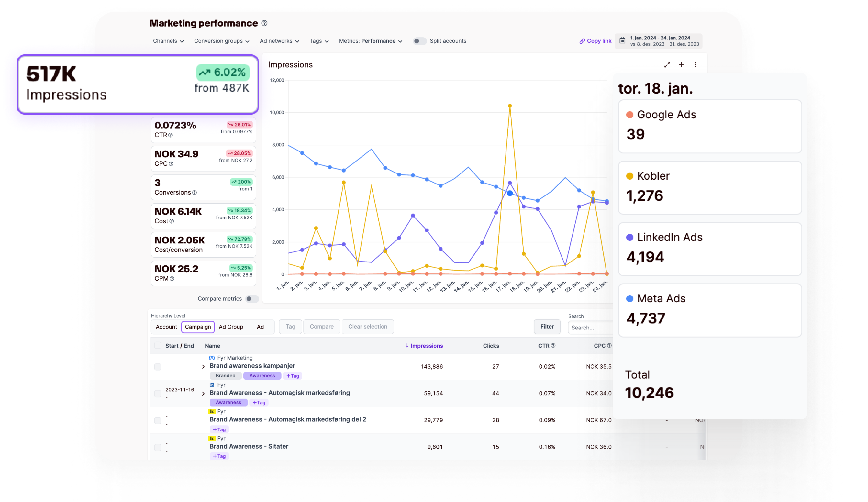Toggle the Split accounts switch

click(419, 41)
